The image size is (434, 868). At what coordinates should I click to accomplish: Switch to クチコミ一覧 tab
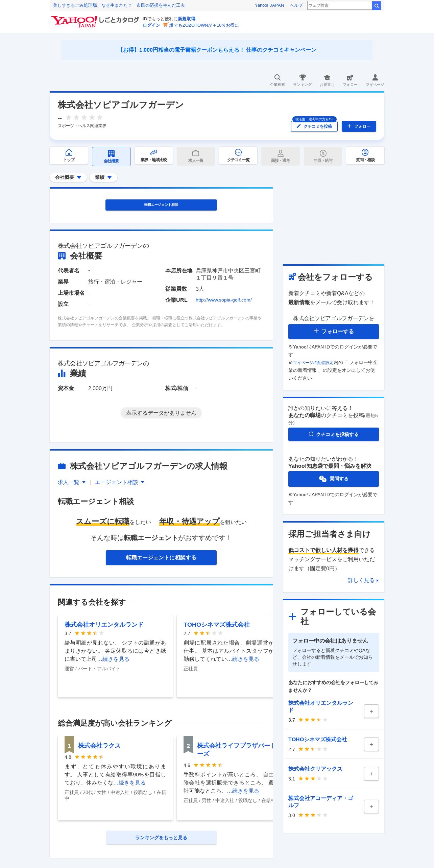click(x=238, y=155)
